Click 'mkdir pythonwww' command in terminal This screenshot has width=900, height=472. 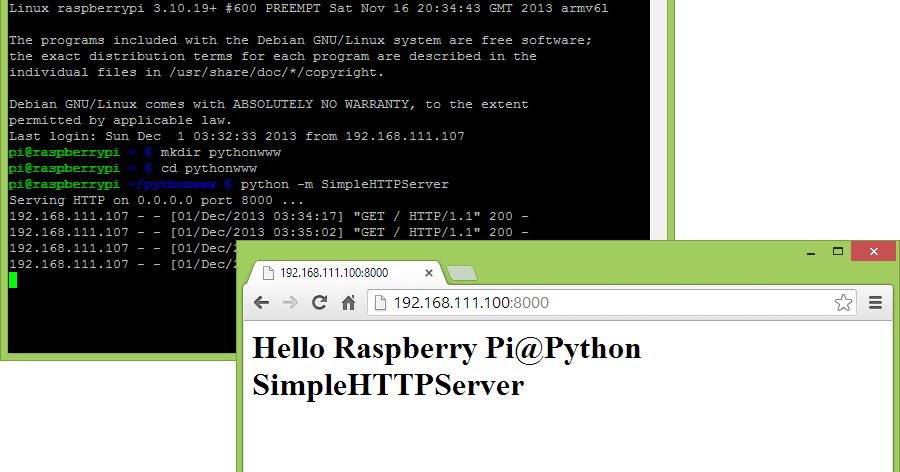pyautogui.click(x=221, y=152)
